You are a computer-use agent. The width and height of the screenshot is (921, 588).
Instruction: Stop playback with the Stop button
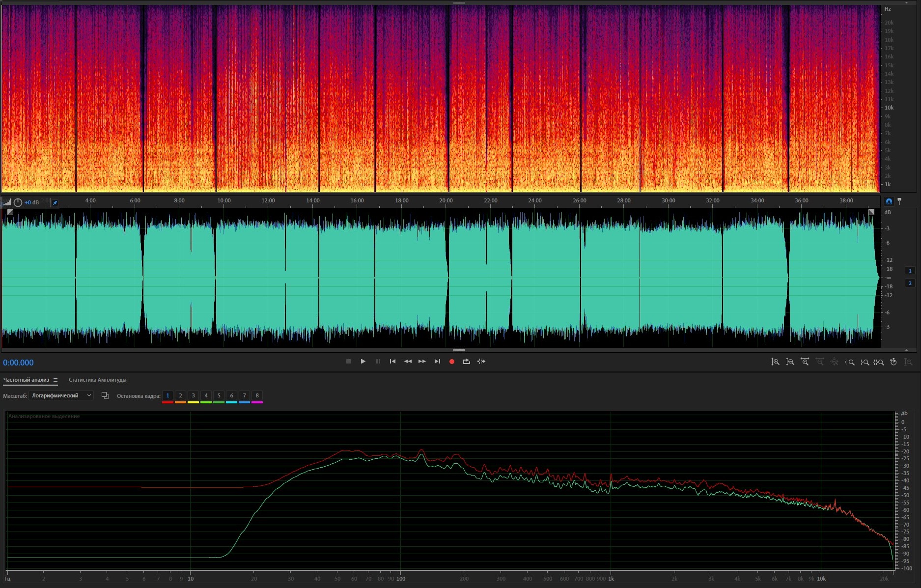pos(348,362)
